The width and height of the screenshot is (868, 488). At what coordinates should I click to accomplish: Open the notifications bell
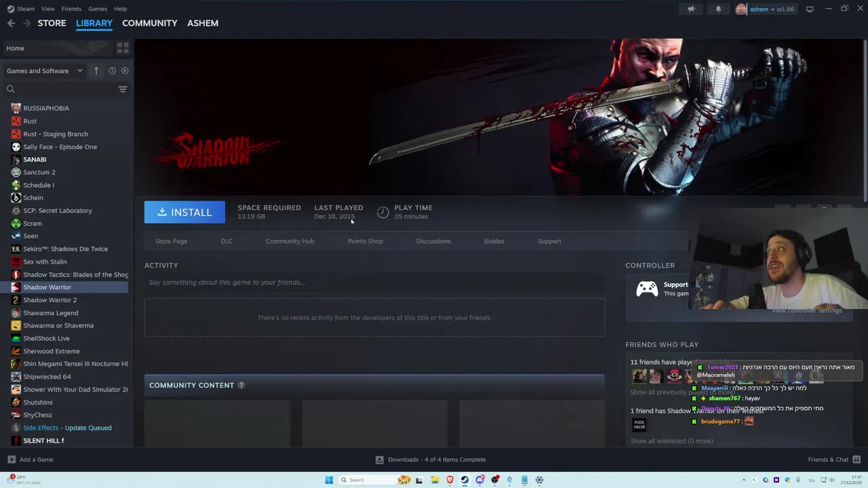point(718,9)
